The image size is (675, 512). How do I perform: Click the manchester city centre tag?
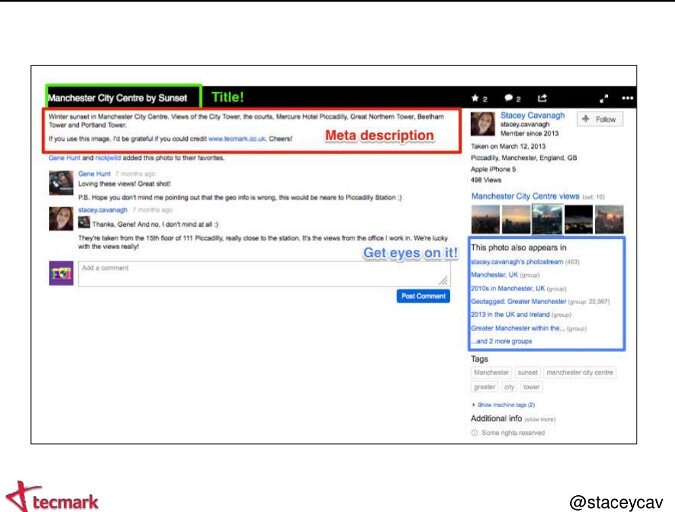coord(579,372)
